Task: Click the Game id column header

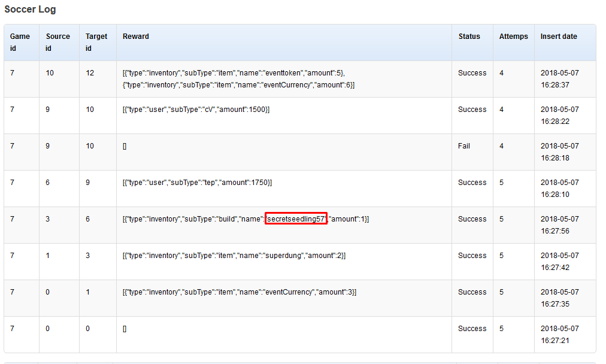Action: pyautogui.click(x=20, y=42)
